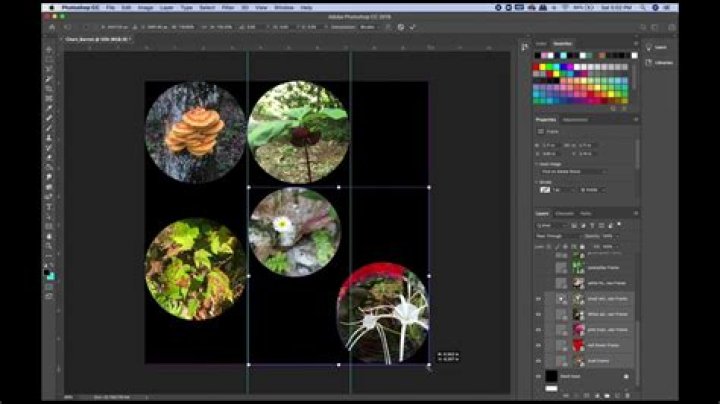The image size is (720, 404).
Task: Select the Quick Selection tool
Action: tap(49, 79)
